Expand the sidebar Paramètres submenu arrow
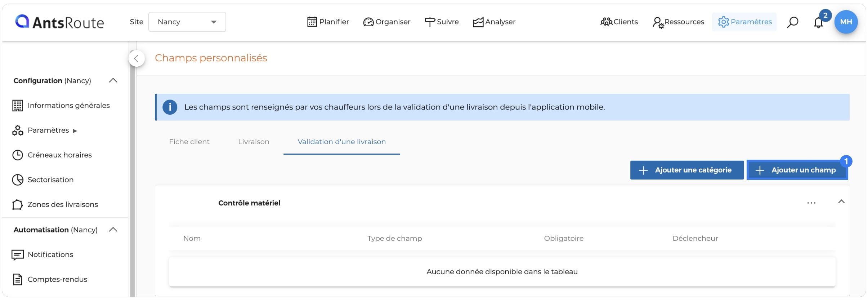868x301 pixels. point(75,131)
